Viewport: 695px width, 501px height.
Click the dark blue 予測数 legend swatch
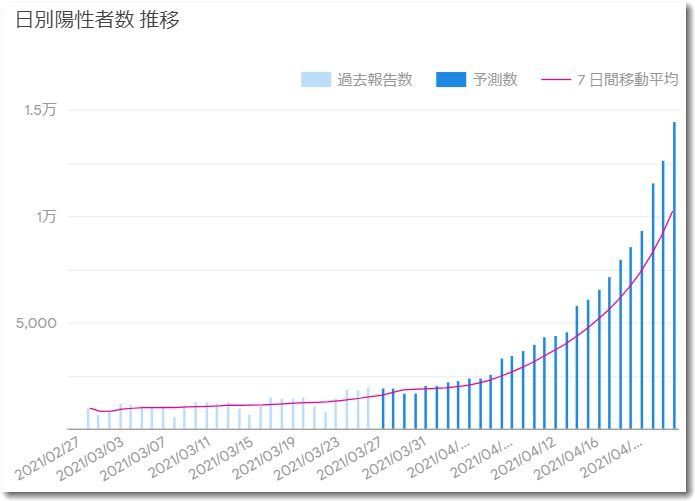451,80
